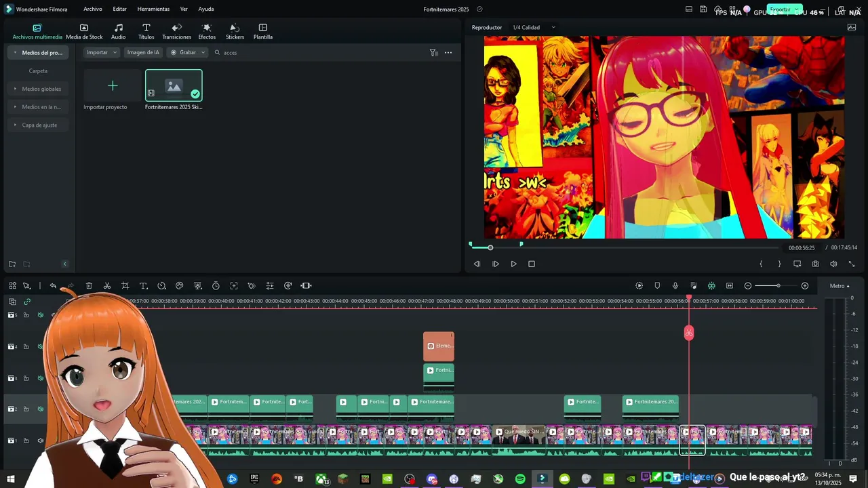Step back one frame in the player
The height and width of the screenshot is (488, 868).
[x=477, y=264]
